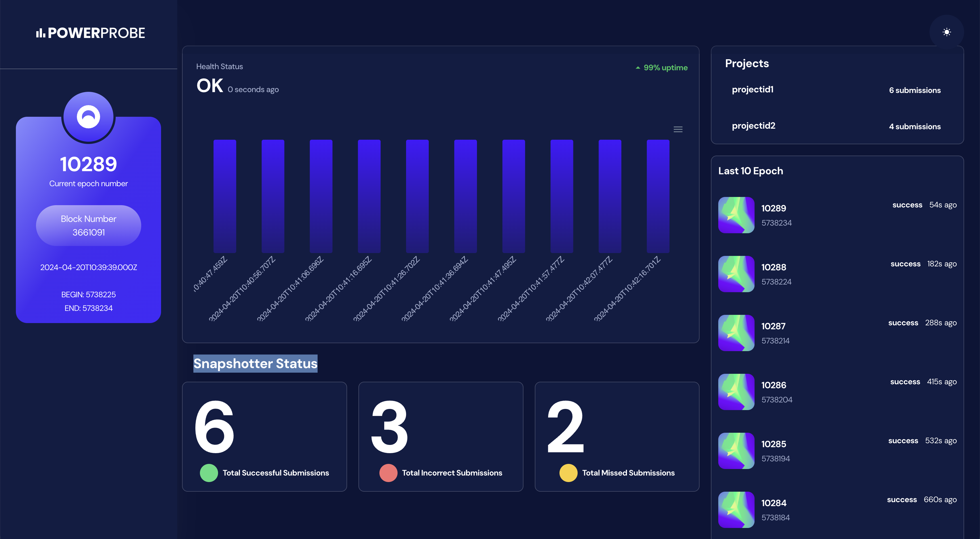
Task: Click the green Successful Submissions indicator dot
Action: click(x=209, y=472)
